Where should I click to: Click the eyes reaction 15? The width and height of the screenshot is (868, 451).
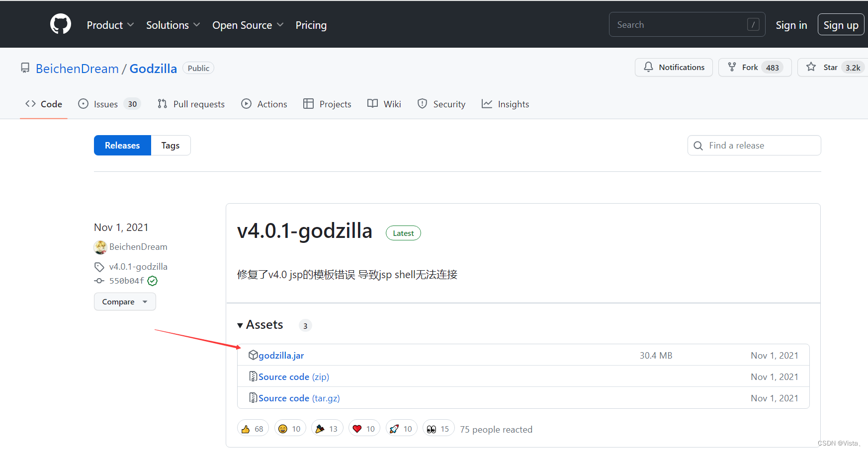(438, 429)
